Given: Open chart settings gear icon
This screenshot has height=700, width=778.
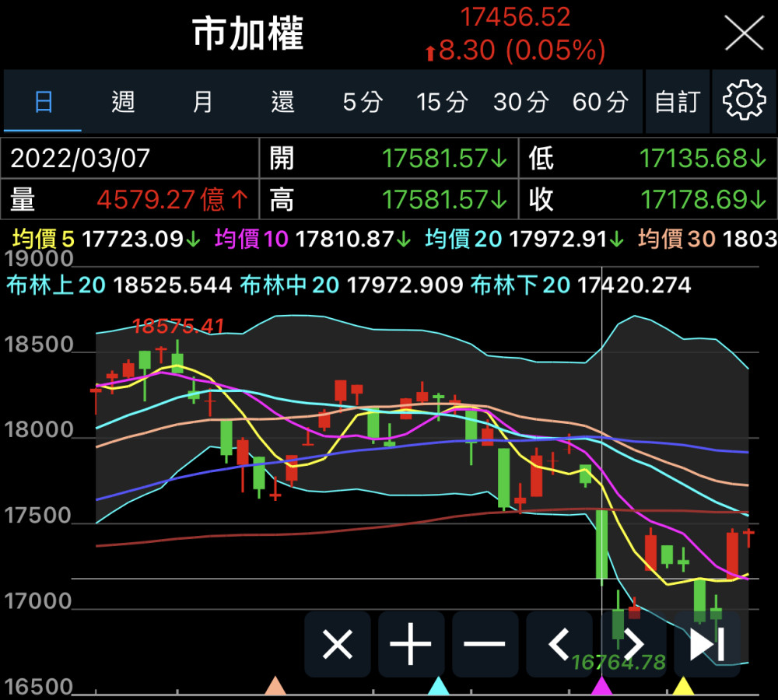Looking at the screenshot, I should click(x=744, y=101).
